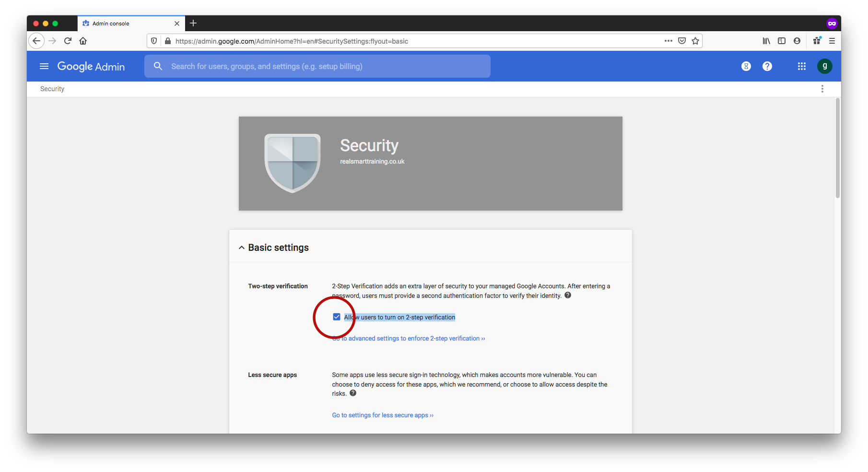Open the Google apps grid launcher
Viewport: 868px width, 472px height.
pyautogui.click(x=802, y=66)
